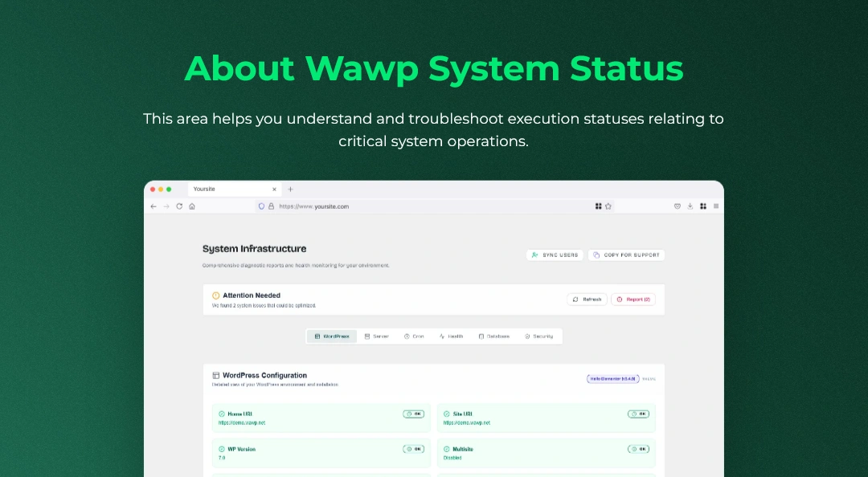Click the OK badge on Multisite

tap(638, 450)
